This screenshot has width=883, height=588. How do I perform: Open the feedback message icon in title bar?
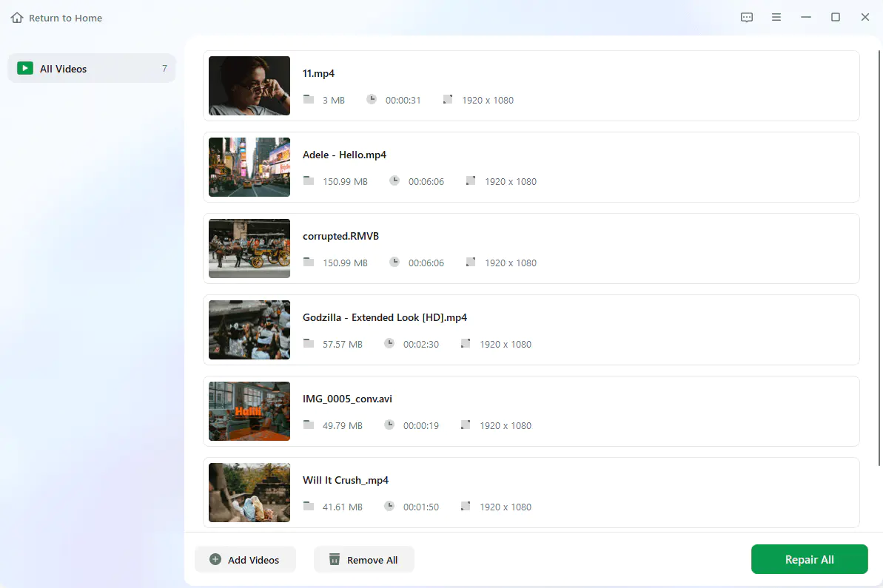coord(747,18)
